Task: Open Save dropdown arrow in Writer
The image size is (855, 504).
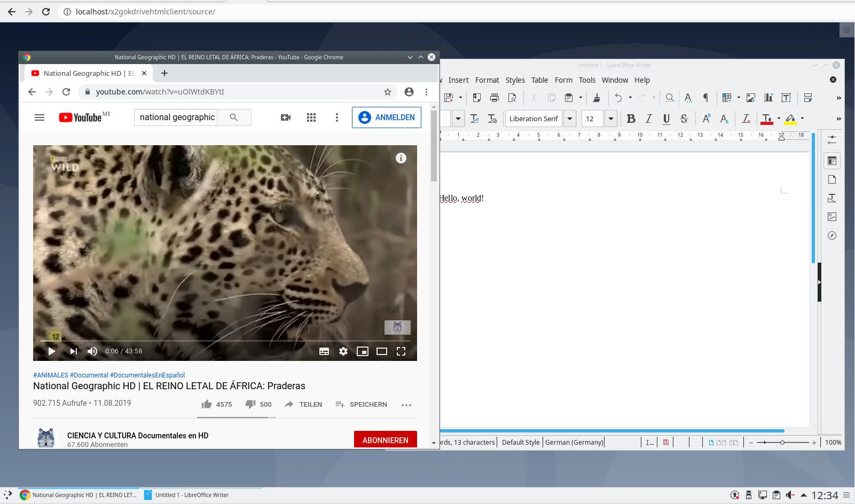Action: point(460,98)
